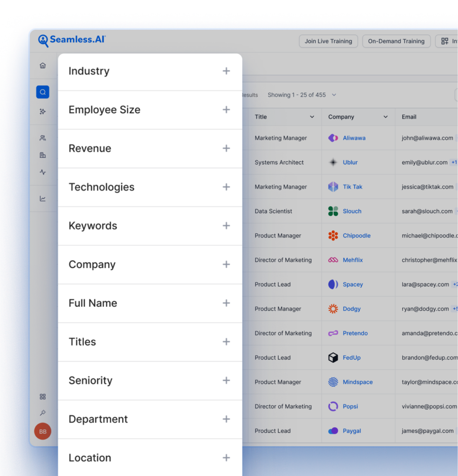Click the On-Demand Training button
Screen dimensions: 458x476
[x=396, y=41]
